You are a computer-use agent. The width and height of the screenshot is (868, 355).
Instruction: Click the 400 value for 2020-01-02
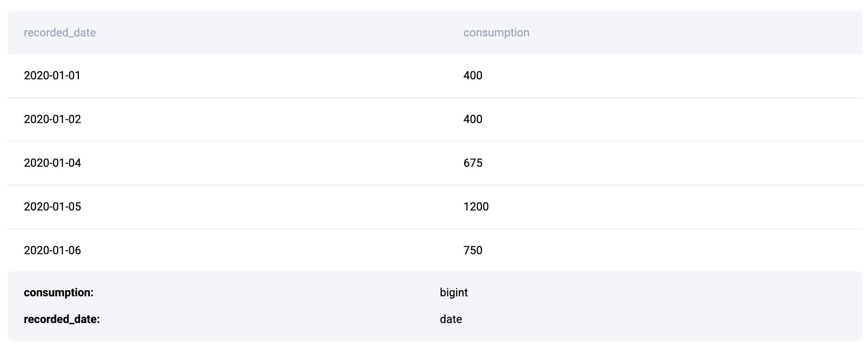coord(473,119)
